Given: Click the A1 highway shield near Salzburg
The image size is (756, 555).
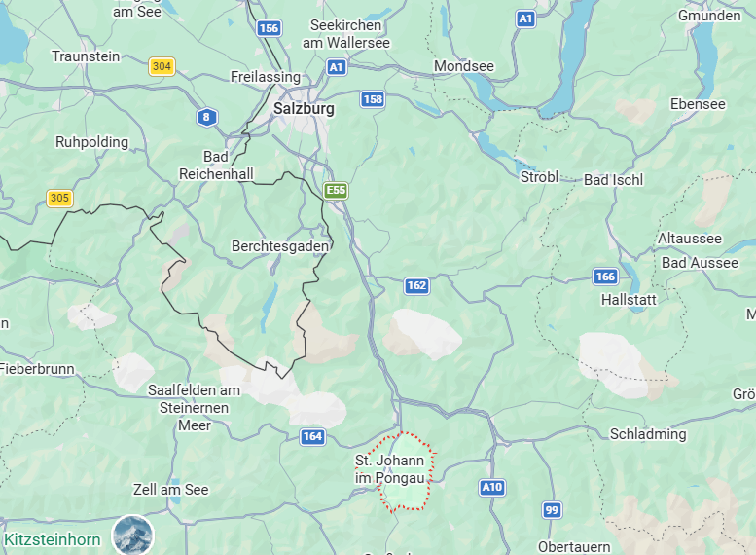Looking at the screenshot, I should pyautogui.click(x=336, y=67).
